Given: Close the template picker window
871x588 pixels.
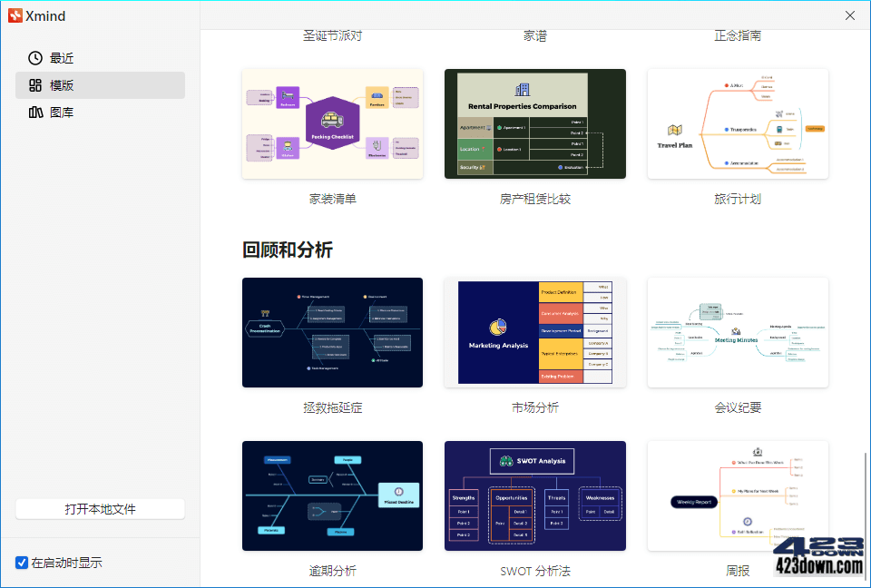Looking at the screenshot, I should click(x=848, y=15).
